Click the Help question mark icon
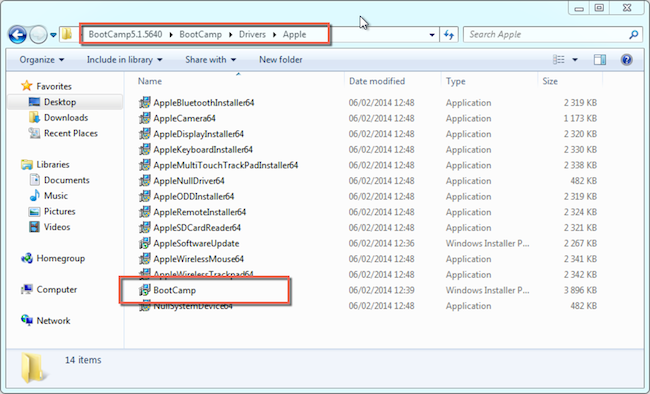Image resolution: width=650 pixels, height=394 pixels. tap(626, 60)
